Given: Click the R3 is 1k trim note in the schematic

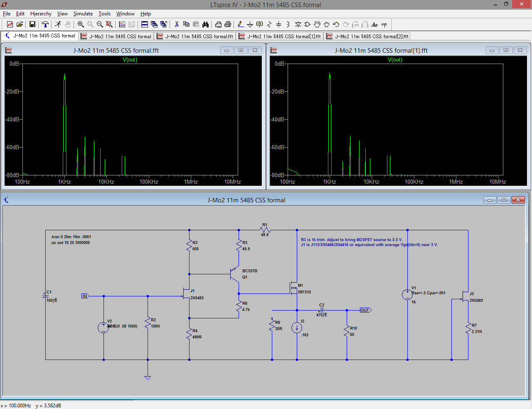Looking at the screenshot, I should pyautogui.click(x=352, y=240).
